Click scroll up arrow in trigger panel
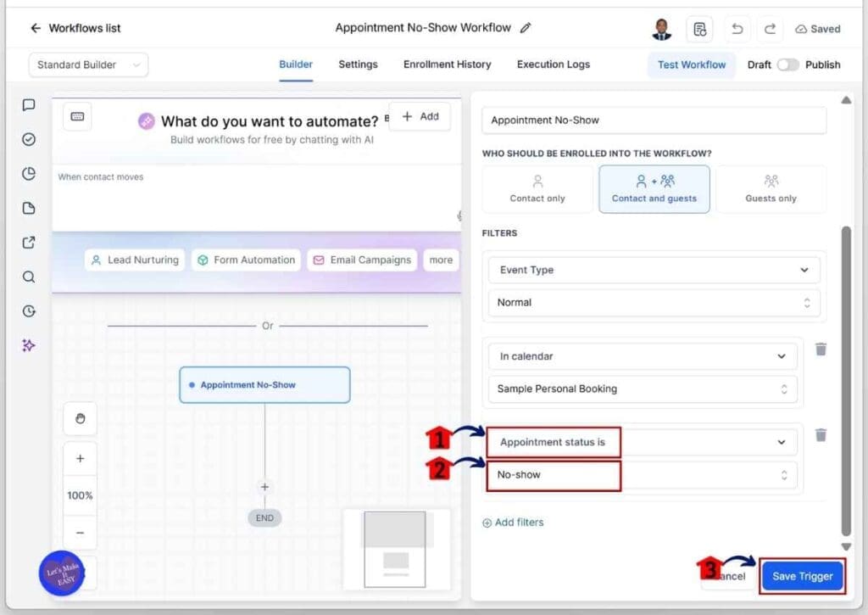The width and height of the screenshot is (868, 615). coord(846,100)
